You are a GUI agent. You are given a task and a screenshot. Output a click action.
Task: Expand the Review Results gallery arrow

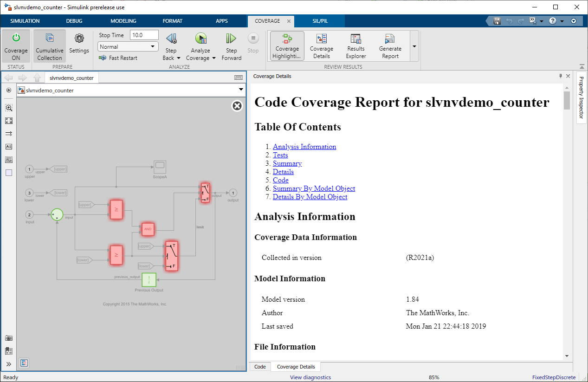414,46
